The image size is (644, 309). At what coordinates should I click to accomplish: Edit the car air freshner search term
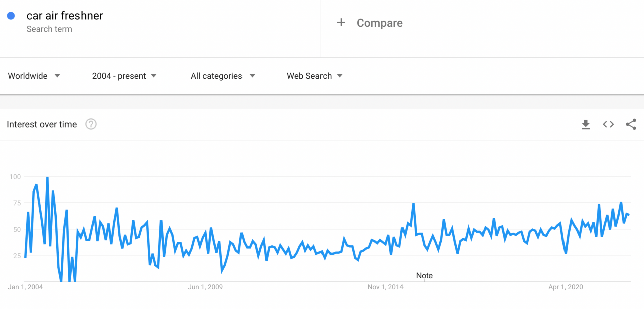coord(64,16)
